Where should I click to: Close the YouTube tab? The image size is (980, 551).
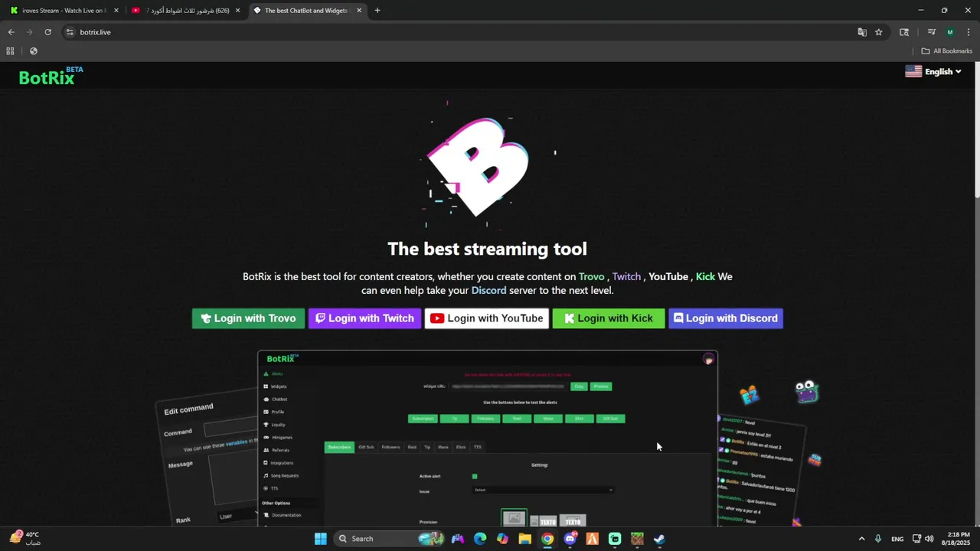pyautogui.click(x=237, y=11)
